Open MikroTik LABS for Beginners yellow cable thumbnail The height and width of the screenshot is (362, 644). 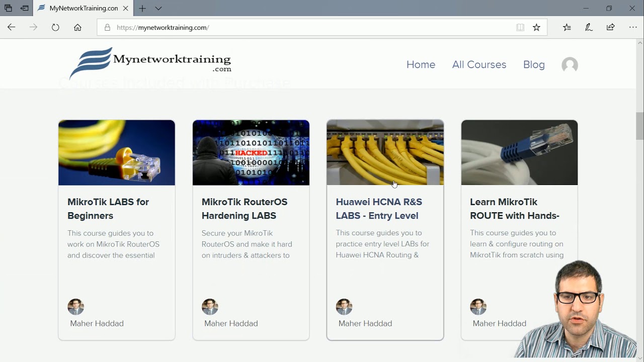point(117,152)
